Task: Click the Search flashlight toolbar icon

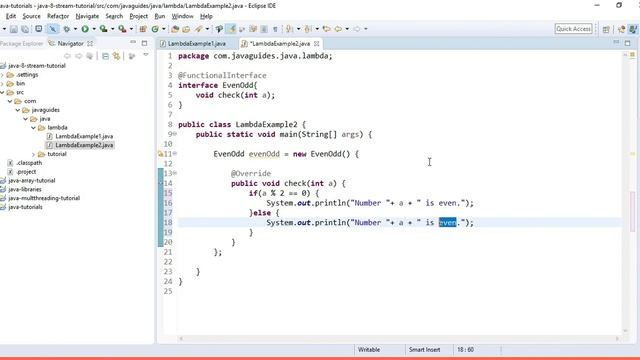Action: [x=199, y=29]
